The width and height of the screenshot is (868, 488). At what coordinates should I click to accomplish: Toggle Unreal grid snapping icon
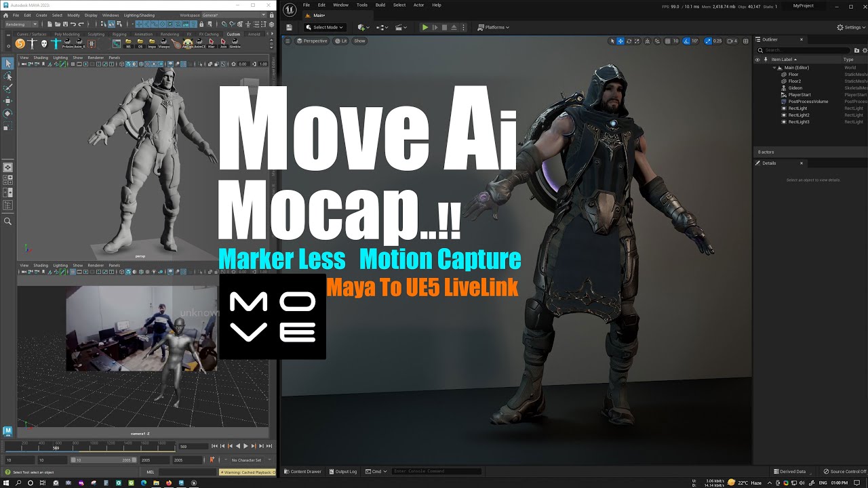click(x=667, y=41)
